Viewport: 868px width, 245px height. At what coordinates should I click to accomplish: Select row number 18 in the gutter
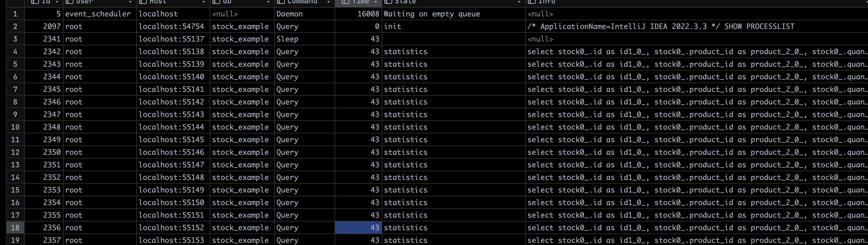pyautogui.click(x=15, y=227)
